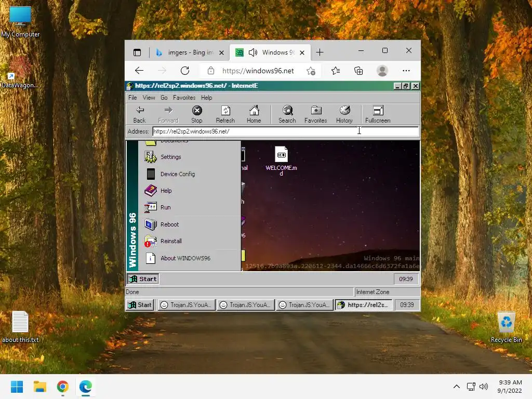Open the Help menu in InternetE menu bar

coord(206,98)
